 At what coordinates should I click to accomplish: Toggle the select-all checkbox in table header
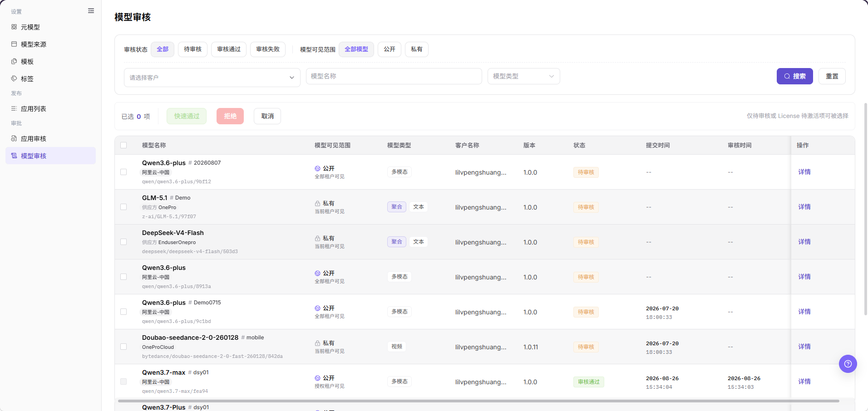pos(123,145)
